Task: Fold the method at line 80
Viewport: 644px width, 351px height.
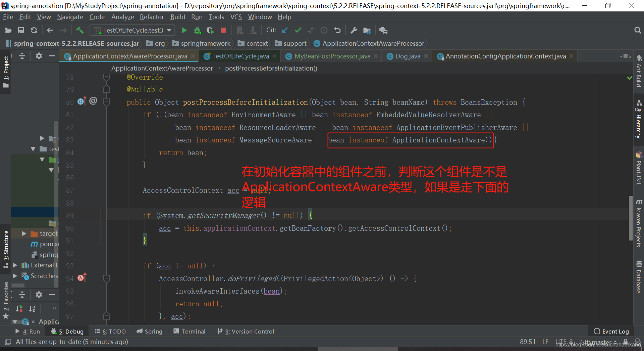Action: coord(107,102)
